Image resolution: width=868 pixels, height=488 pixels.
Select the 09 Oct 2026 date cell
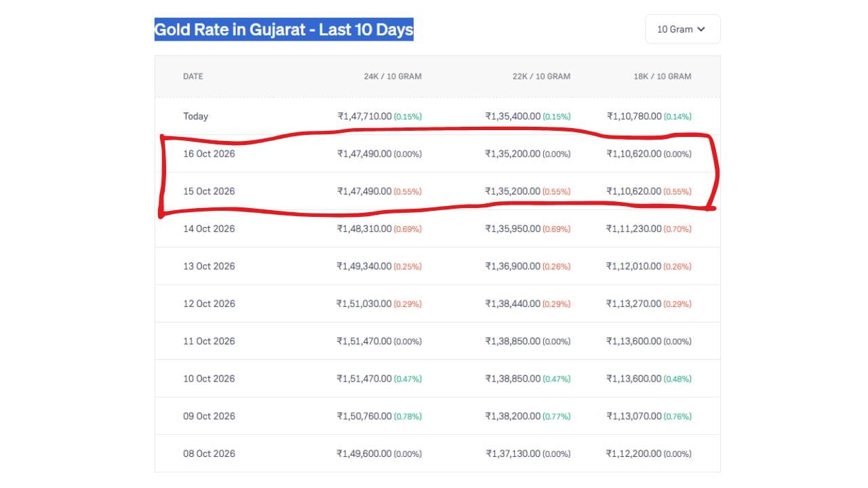coord(209,416)
